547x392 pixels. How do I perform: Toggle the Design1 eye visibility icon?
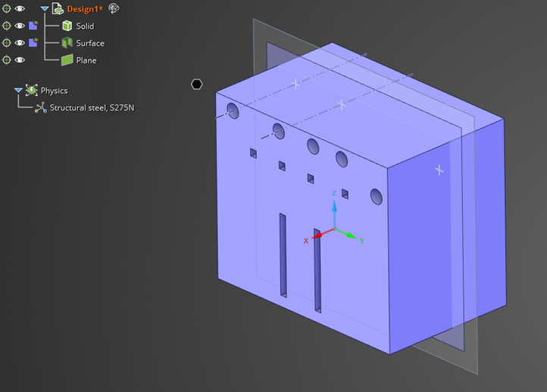[20, 9]
